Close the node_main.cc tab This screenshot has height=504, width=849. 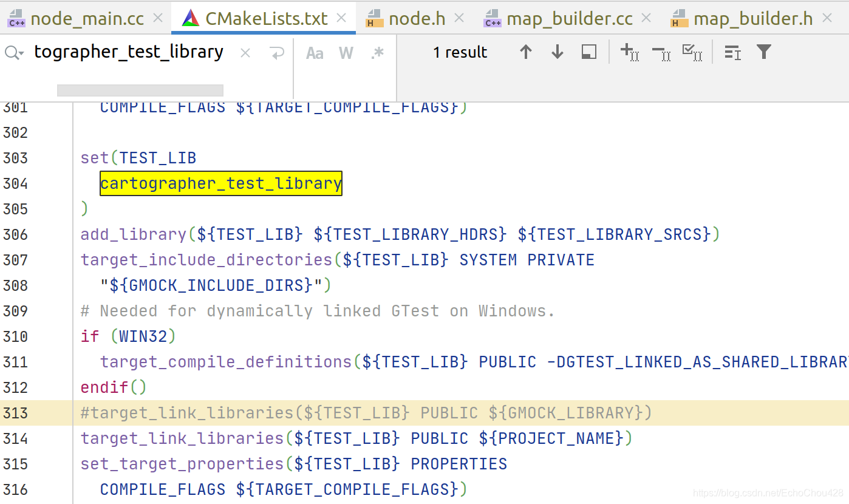(158, 18)
